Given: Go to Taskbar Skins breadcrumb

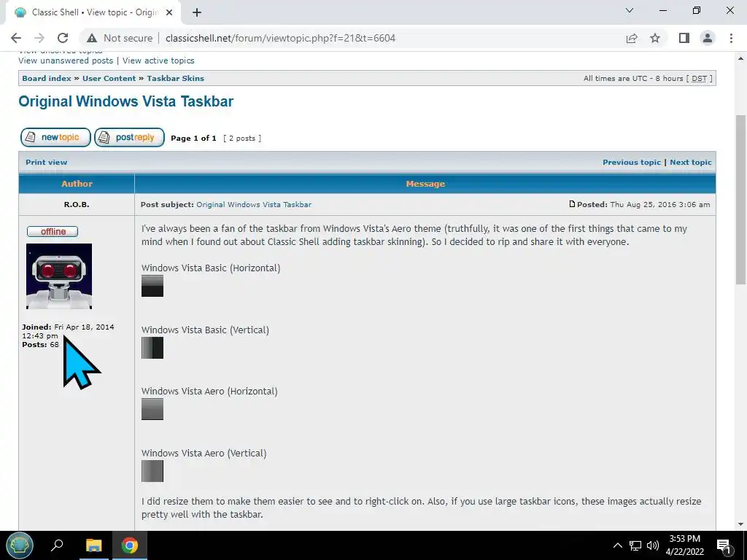Looking at the screenshot, I should 175,78.
